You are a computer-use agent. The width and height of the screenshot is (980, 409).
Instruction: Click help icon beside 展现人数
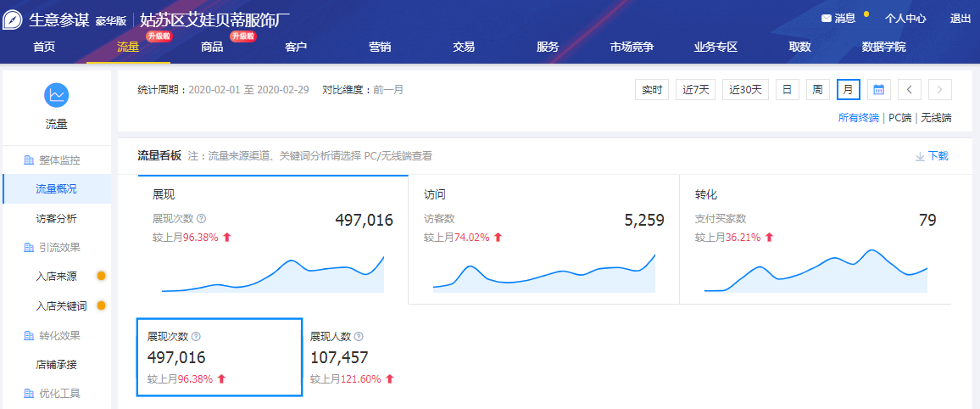point(359,337)
